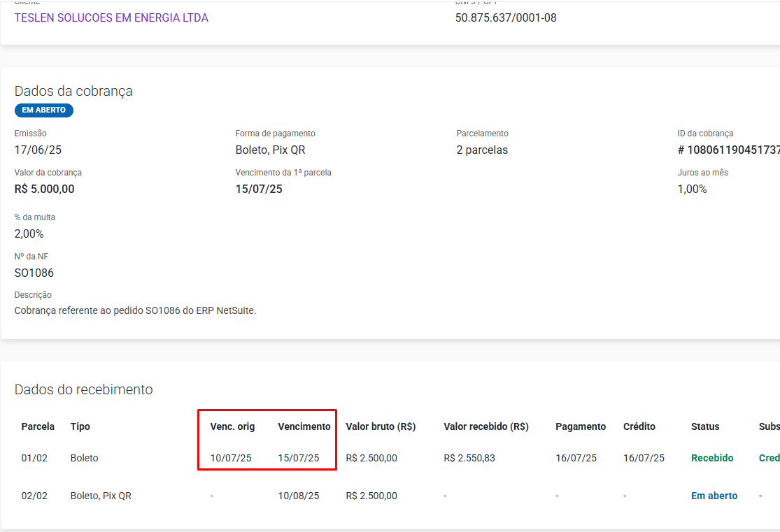Open the Em aberto status of installment 02/02
The height and width of the screenshot is (532, 780).
point(714,496)
